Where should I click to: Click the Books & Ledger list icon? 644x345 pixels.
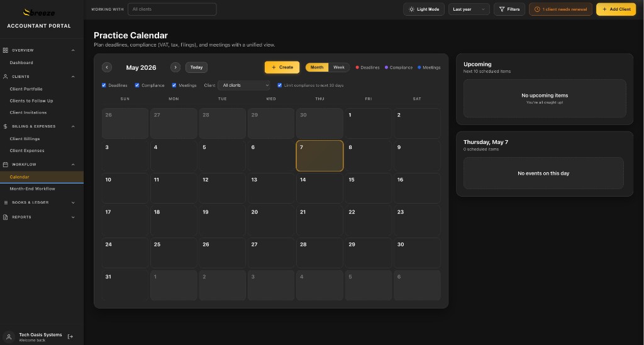click(x=5, y=202)
